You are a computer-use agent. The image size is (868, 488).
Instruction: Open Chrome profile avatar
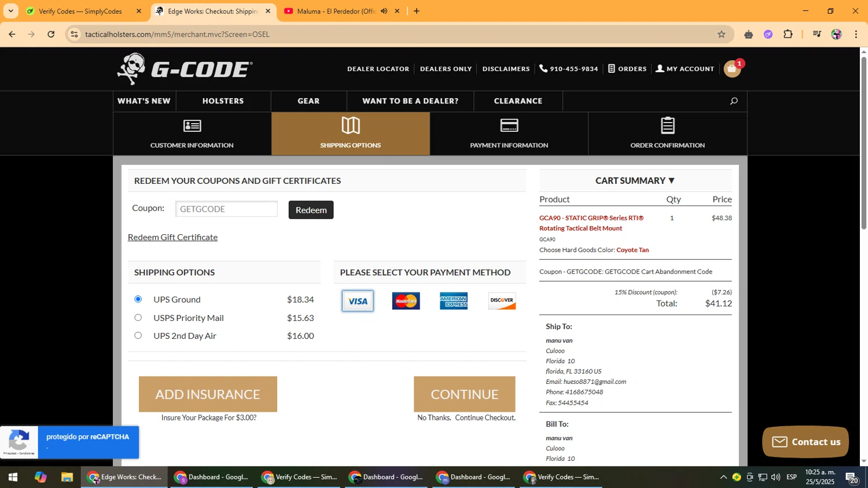click(x=836, y=34)
